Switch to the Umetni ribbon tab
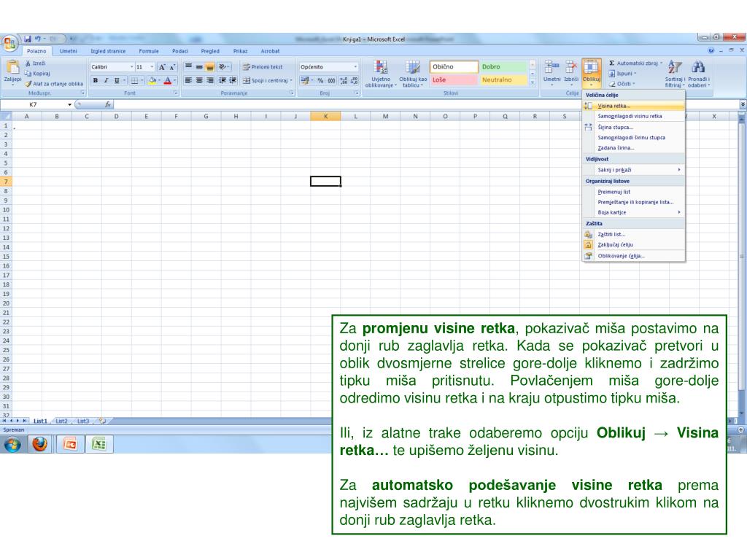Image resolution: width=747 pixels, height=560 pixels. (x=68, y=51)
